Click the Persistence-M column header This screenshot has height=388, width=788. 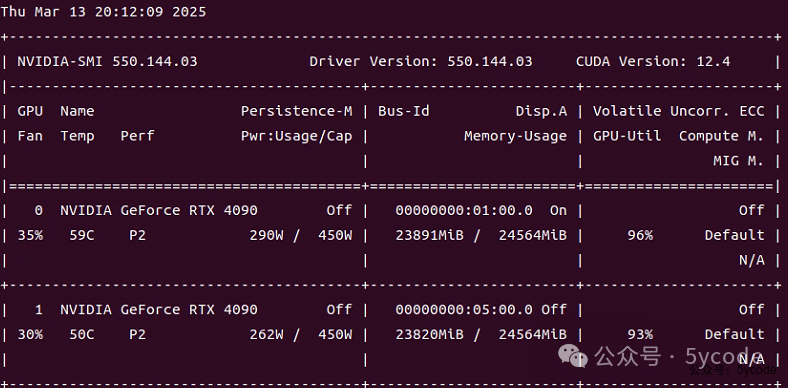pos(297,111)
